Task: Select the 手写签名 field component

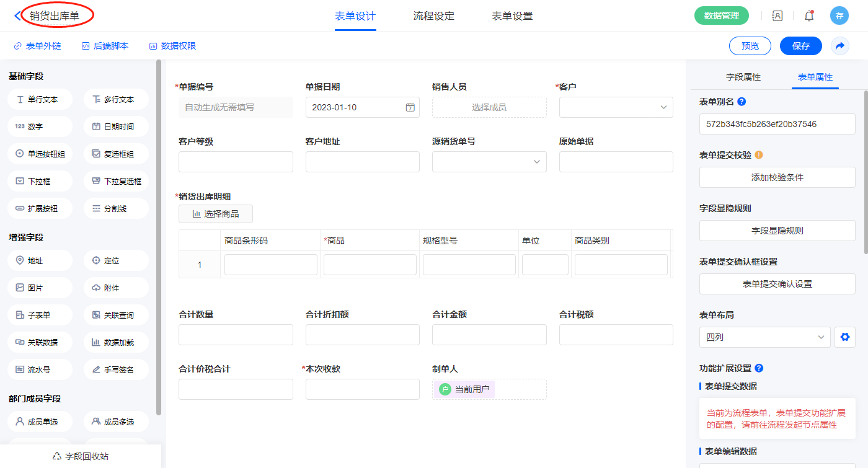Action: [116, 369]
